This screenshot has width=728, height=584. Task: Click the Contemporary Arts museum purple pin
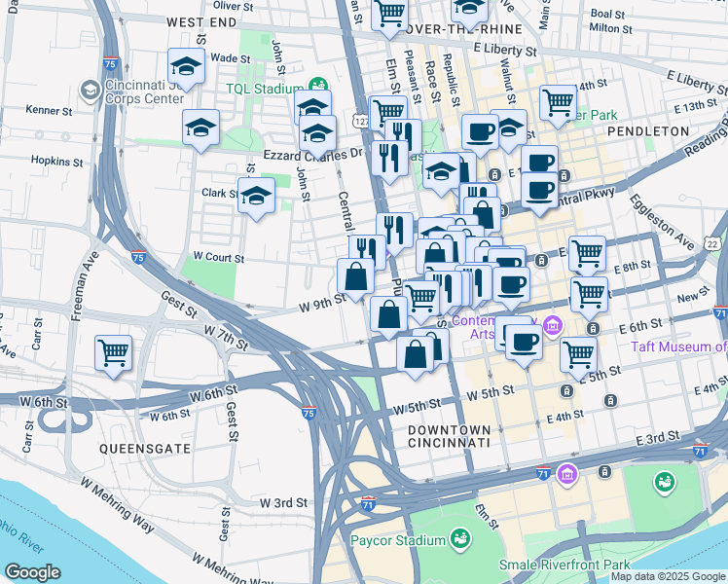pyautogui.click(x=553, y=325)
